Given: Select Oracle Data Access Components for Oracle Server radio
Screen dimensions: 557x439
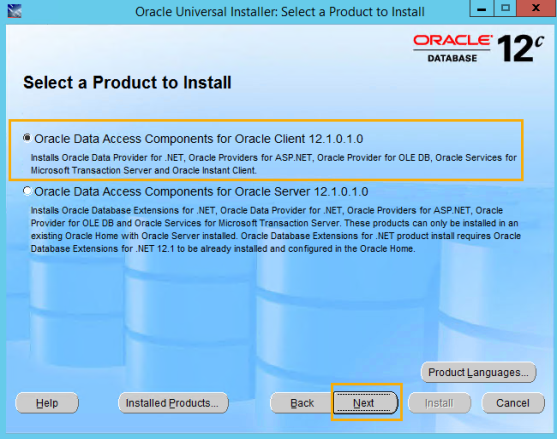Looking at the screenshot, I should tap(27, 191).
